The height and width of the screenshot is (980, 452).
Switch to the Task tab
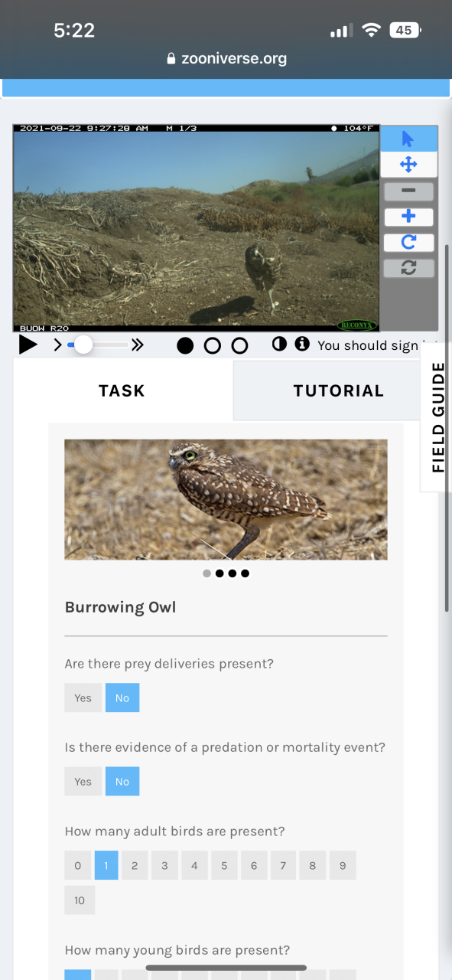coord(122,390)
